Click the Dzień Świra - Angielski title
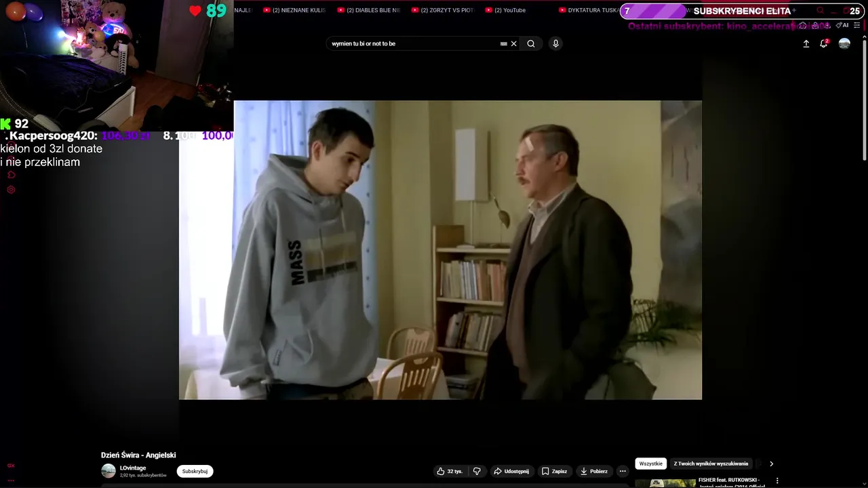This screenshot has width=868, height=488. (x=138, y=455)
